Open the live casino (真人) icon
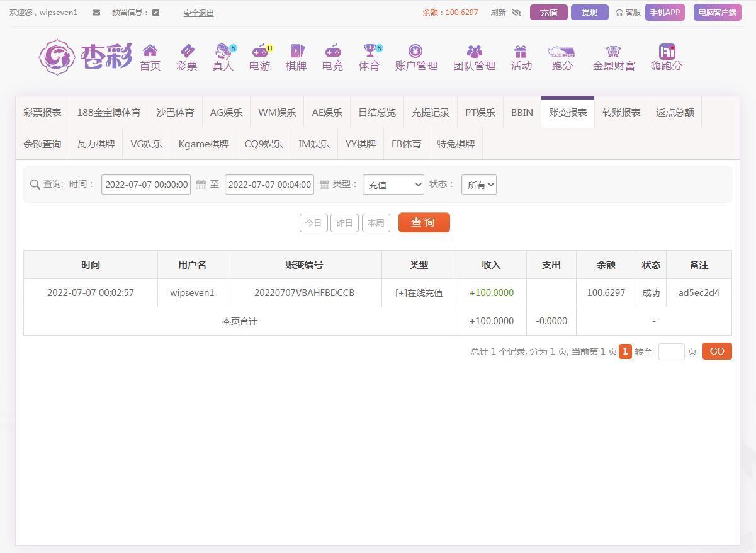756x553 pixels. click(x=223, y=51)
